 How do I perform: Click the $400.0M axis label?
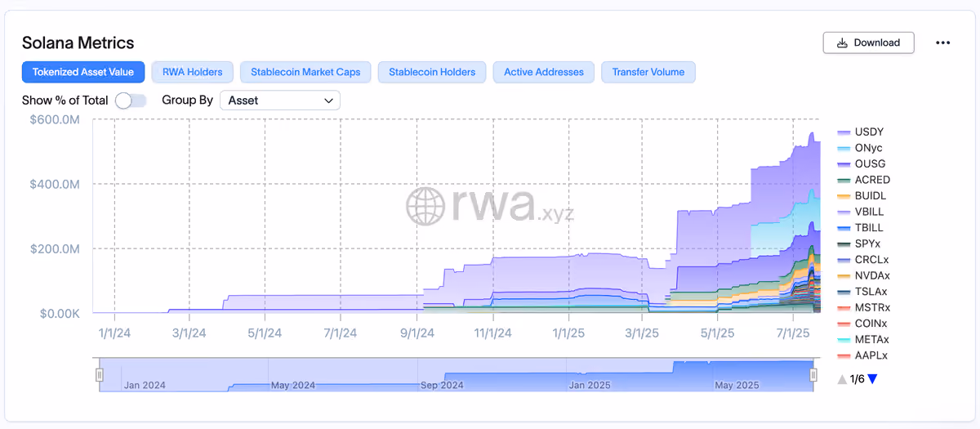53,184
